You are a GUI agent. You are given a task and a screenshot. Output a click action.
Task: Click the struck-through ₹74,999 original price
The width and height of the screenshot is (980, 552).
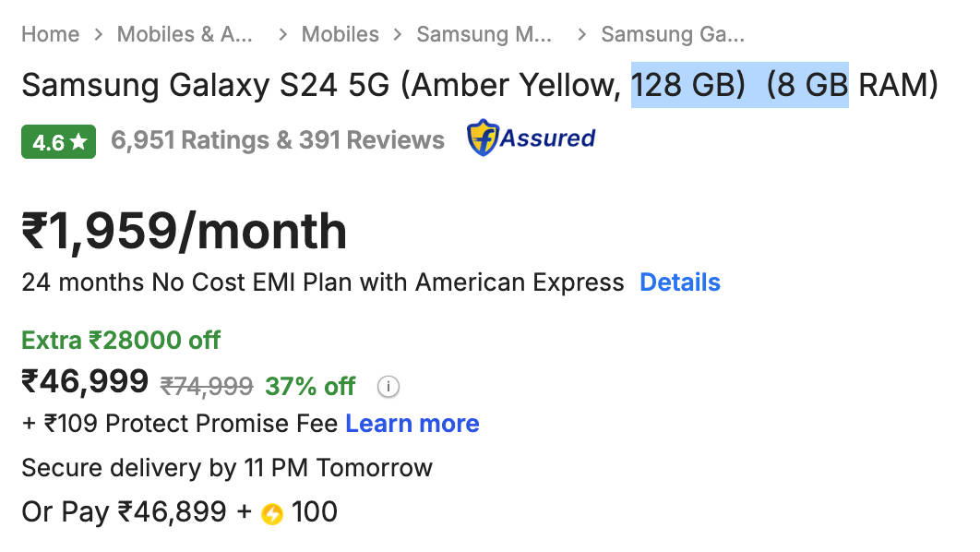(207, 387)
